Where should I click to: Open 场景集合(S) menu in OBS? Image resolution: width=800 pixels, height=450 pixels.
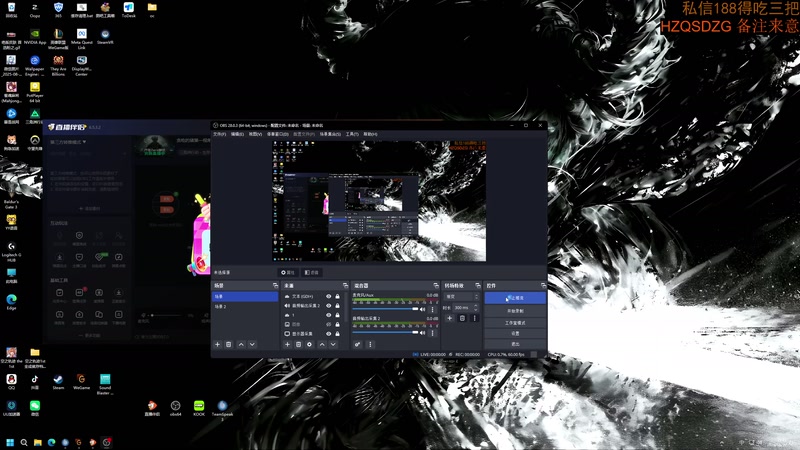point(330,134)
